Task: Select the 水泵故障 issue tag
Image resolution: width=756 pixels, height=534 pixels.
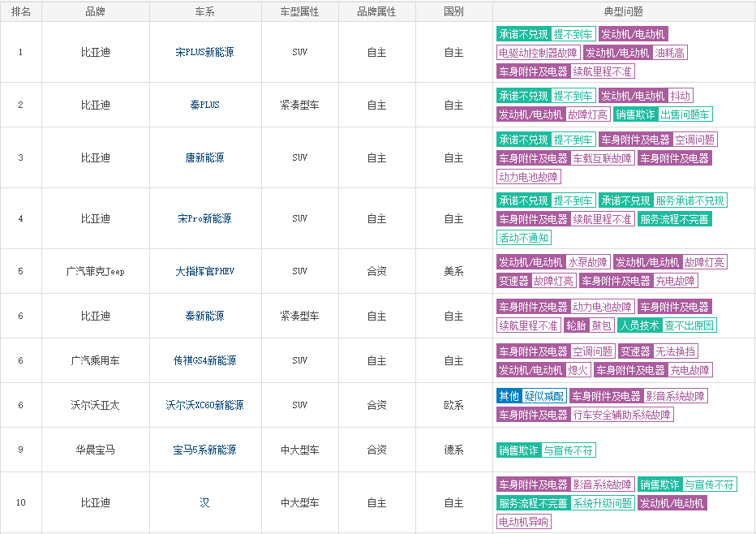Action: (588, 262)
